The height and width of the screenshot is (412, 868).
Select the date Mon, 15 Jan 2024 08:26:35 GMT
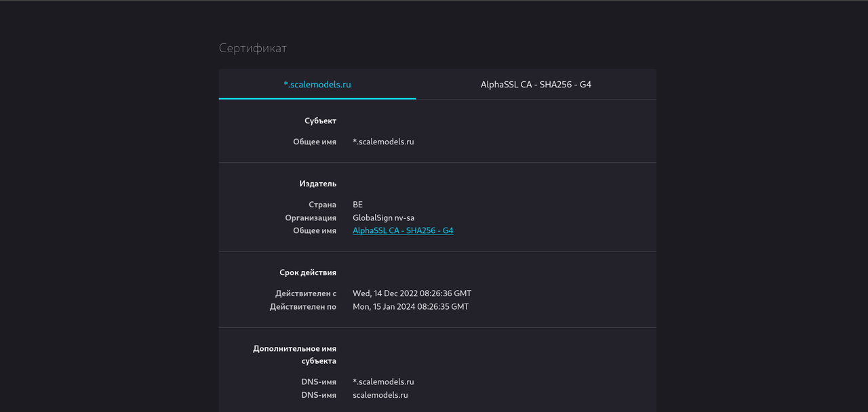coord(411,306)
